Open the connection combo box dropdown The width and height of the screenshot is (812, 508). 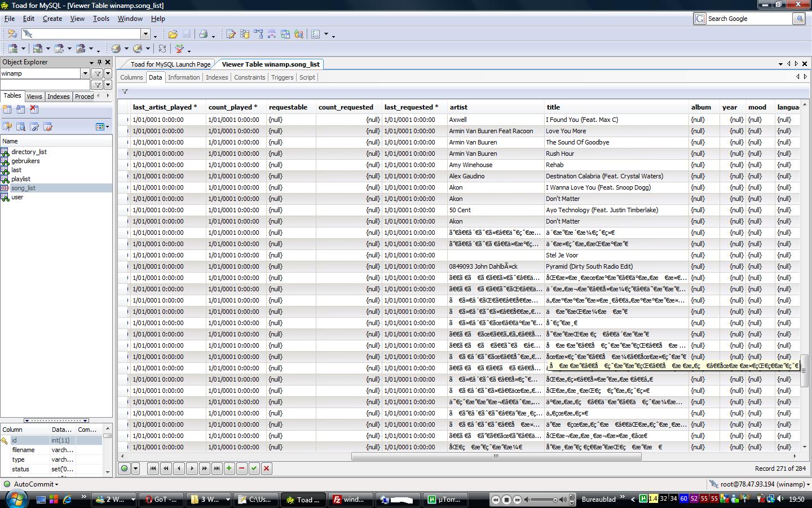pyautogui.click(x=145, y=34)
